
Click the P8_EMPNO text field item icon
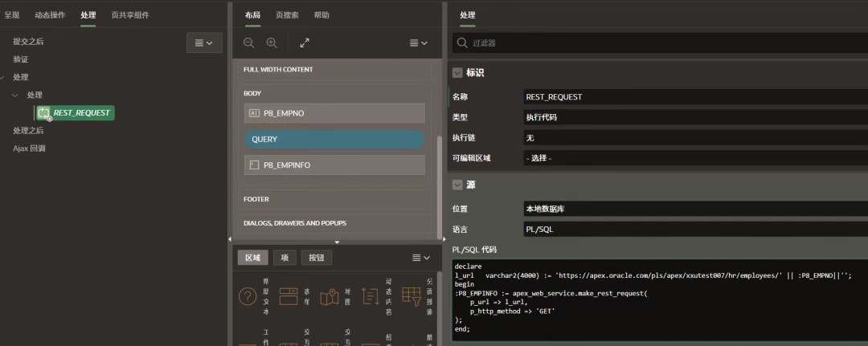[255, 113]
